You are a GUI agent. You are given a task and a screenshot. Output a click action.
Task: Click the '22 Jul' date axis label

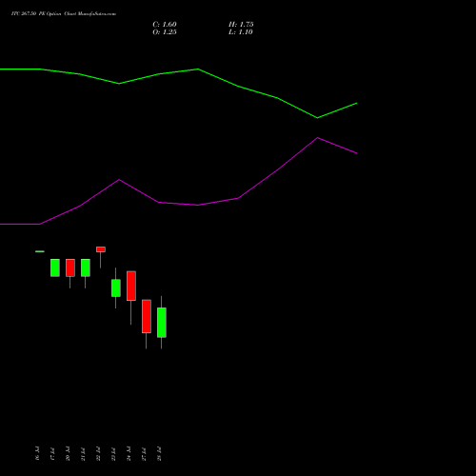(98, 453)
